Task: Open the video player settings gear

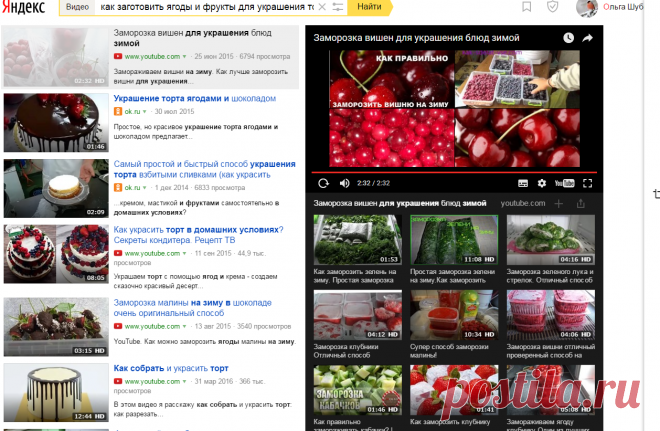Action: pyautogui.click(x=542, y=183)
